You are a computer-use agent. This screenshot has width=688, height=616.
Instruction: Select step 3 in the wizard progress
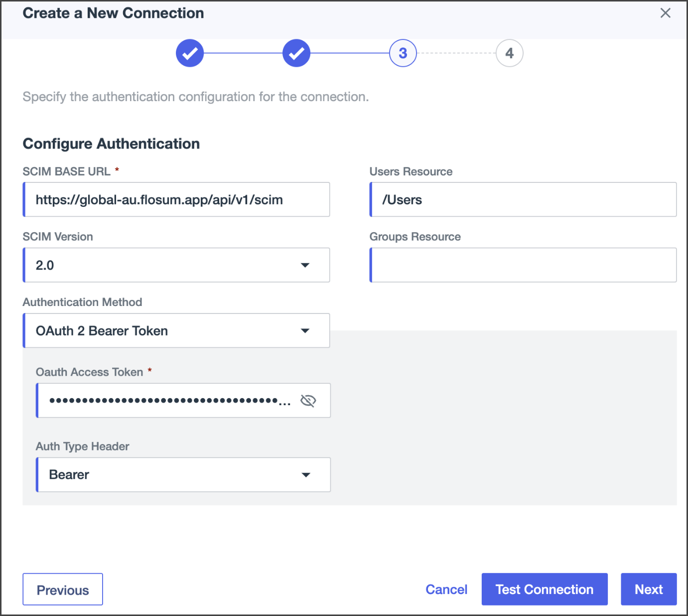tap(403, 53)
